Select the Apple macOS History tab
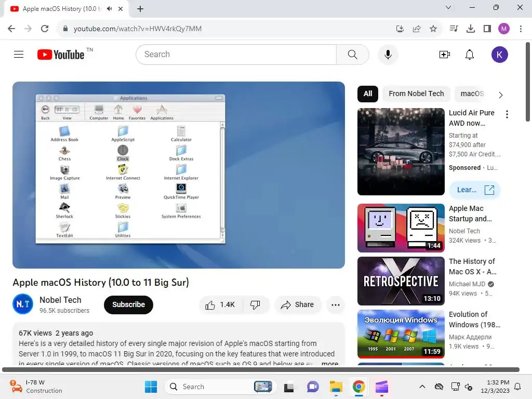The width and height of the screenshot is (532, 399). point(66,9)
